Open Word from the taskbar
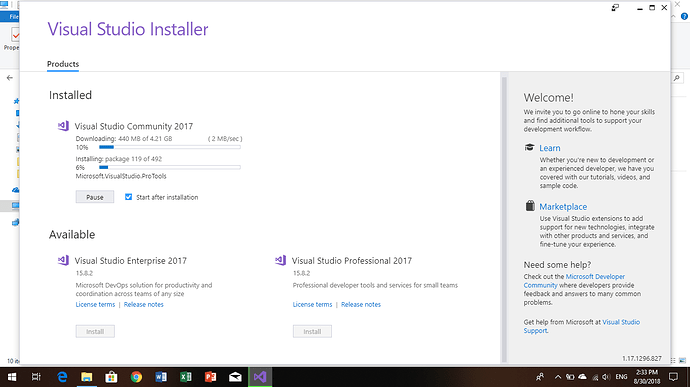Viewport: 690px width, 387px height. tap(161, 377)
